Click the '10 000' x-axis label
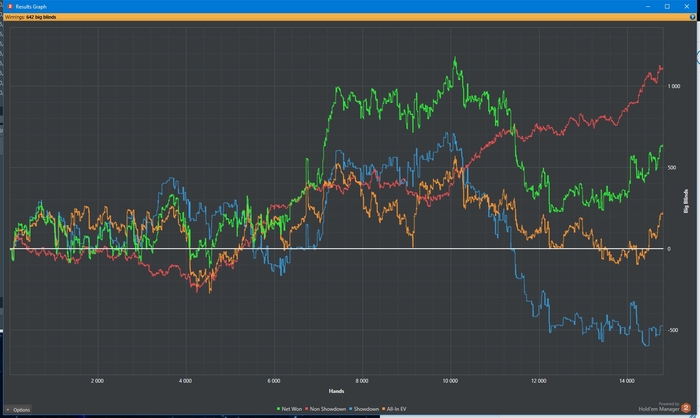Viewport: 700px width, 418px height. pos(450,381)
